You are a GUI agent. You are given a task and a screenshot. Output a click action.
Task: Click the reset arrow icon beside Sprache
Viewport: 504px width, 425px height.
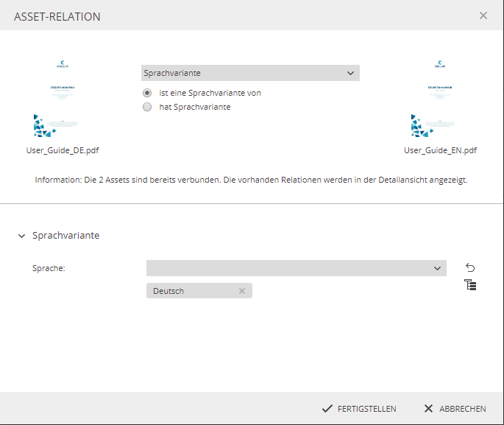(470, 267)
